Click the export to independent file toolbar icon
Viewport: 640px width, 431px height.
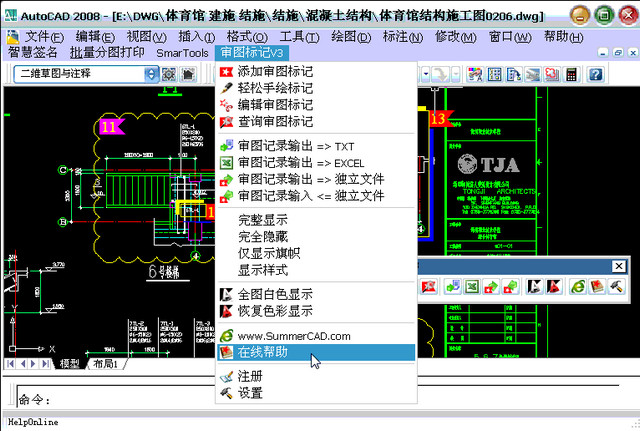coord(492,287)
